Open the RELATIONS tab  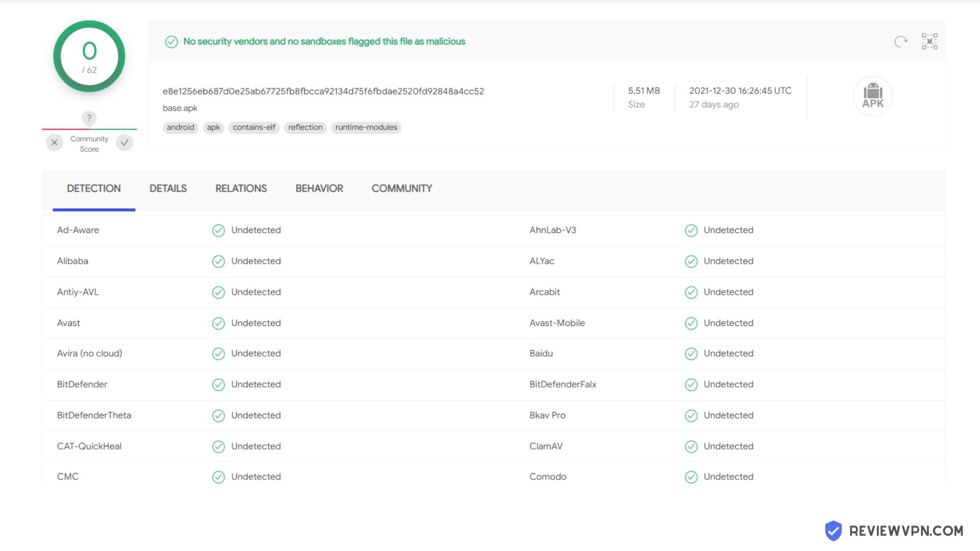point(241,188)
